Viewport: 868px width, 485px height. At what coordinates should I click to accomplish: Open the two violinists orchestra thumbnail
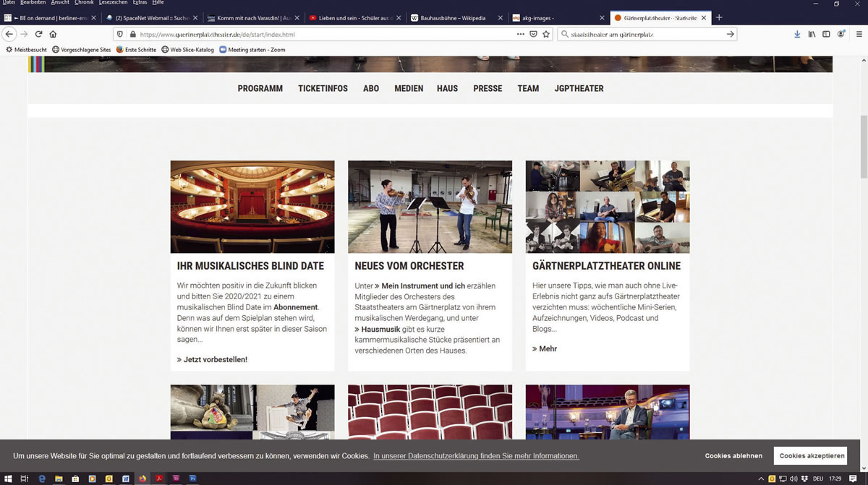pos(430,207)
